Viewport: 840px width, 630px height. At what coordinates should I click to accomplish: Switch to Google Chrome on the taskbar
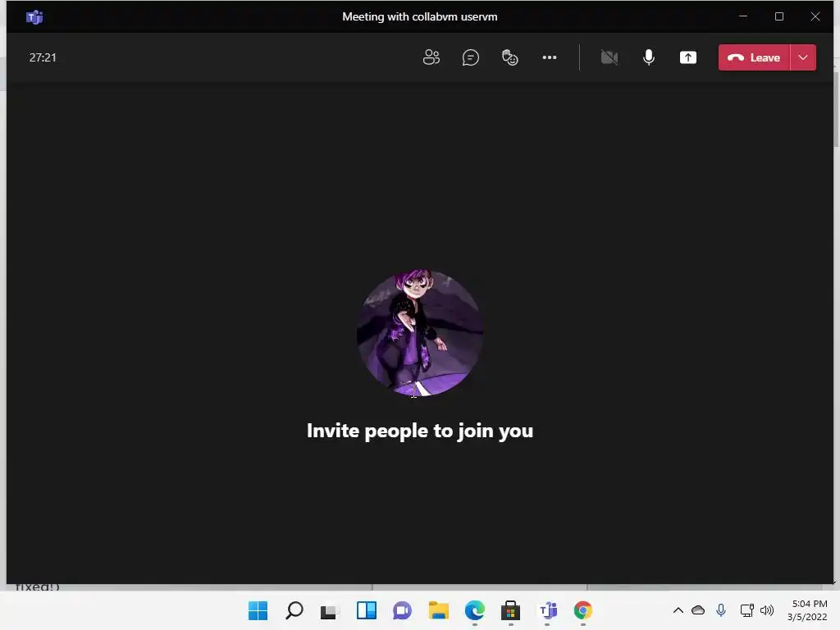(583, 610)
